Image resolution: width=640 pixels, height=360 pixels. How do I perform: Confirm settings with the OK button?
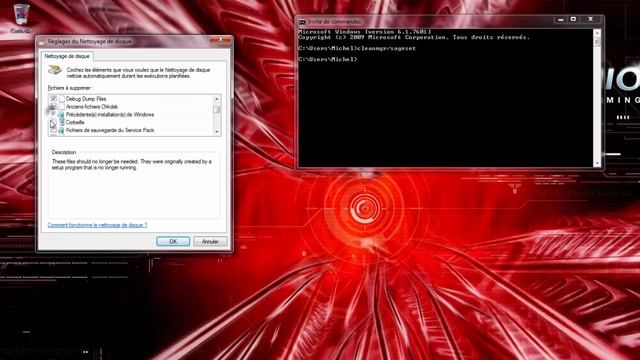[x=173, y=241]
